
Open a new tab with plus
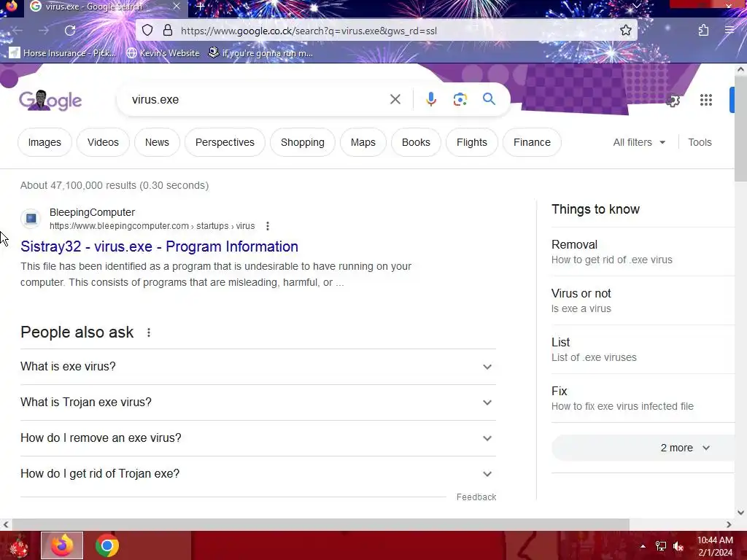(x=200, y=7)
